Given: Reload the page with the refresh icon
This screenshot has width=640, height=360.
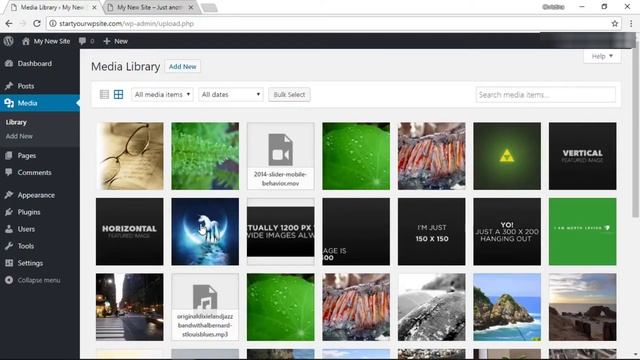Looking at the screenshot, I should 37,24.
